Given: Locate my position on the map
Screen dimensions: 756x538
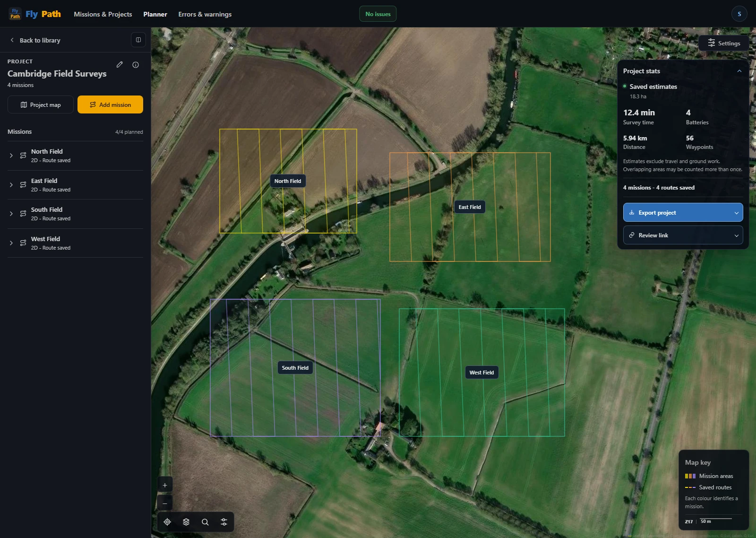Looking at the screenshot, I should tap(167, 522).
